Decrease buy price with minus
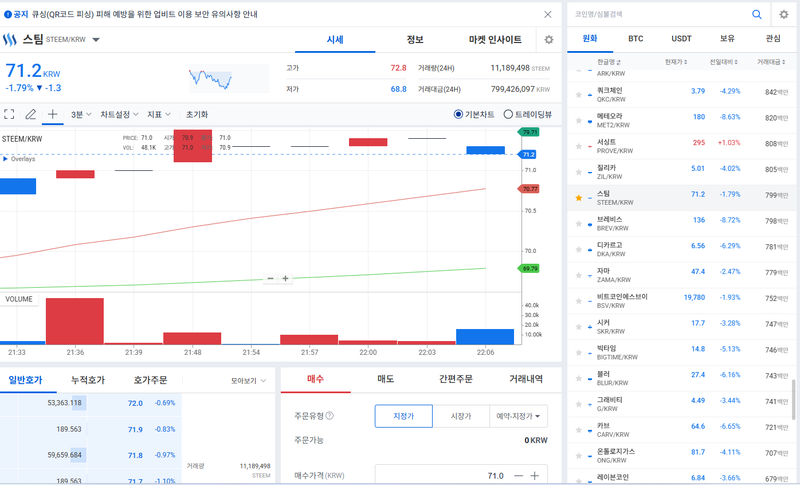This screenshot has width=800, height=485. tap(518, 475)
